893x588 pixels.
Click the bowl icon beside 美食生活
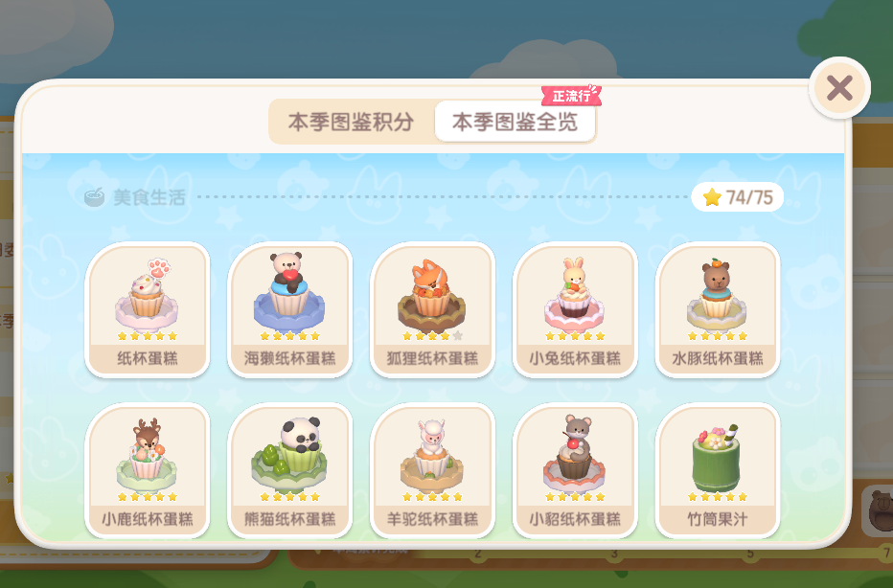[94, 197]
